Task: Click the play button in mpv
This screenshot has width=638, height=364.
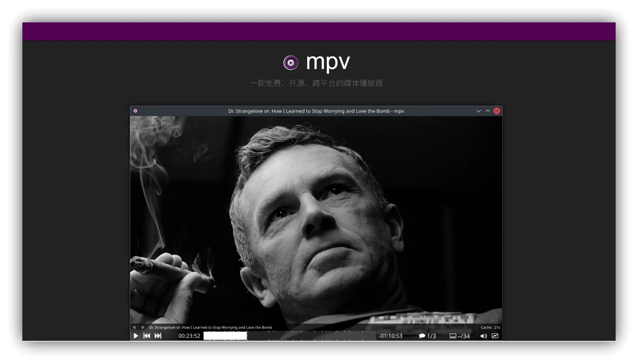Action: point(136,336)
